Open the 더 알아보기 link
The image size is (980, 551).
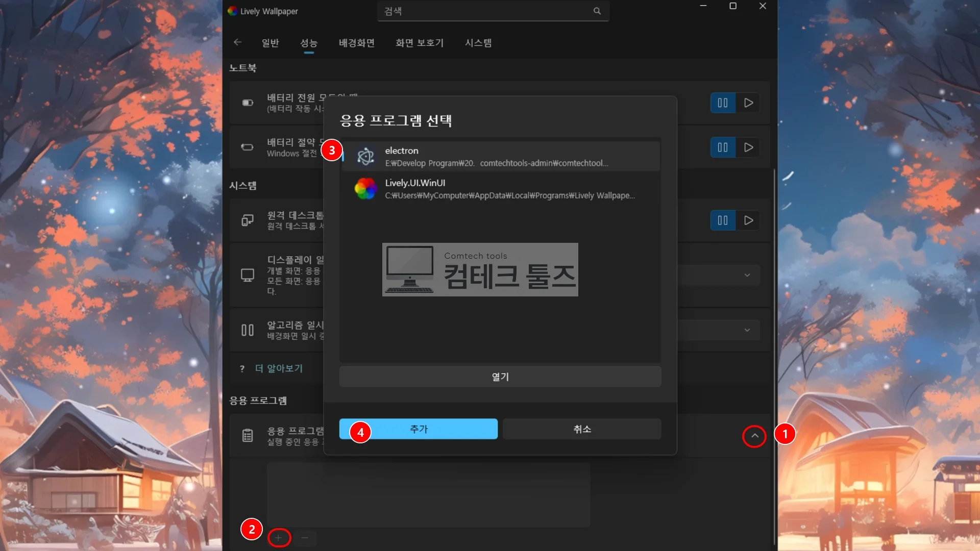coord(279,368)
